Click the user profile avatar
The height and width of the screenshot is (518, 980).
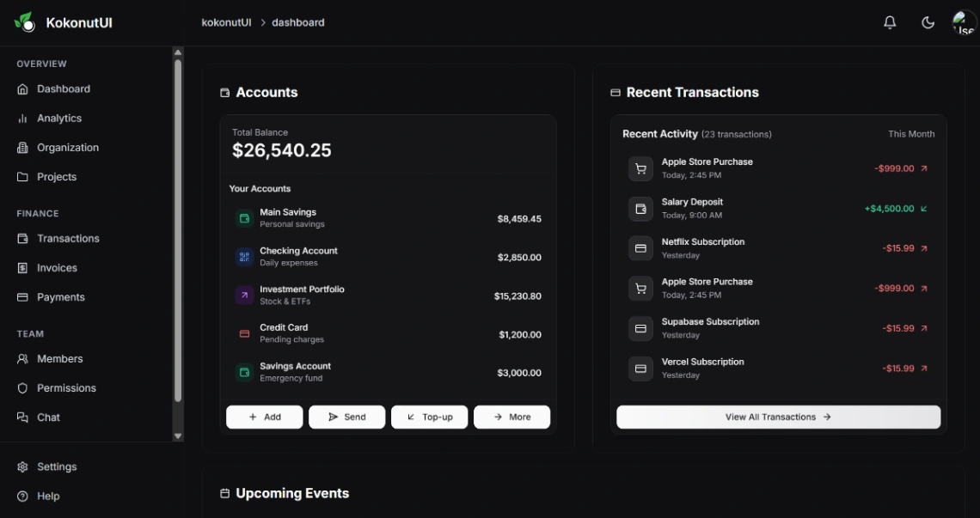coord(963,22)
